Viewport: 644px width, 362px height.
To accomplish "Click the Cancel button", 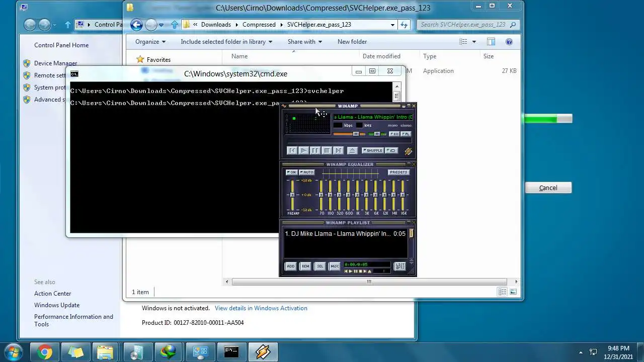I will tap(548, 188).
